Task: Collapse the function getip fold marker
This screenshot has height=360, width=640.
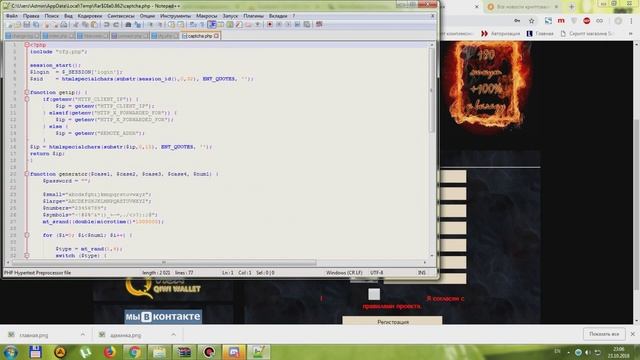Action: coord(27,92)
